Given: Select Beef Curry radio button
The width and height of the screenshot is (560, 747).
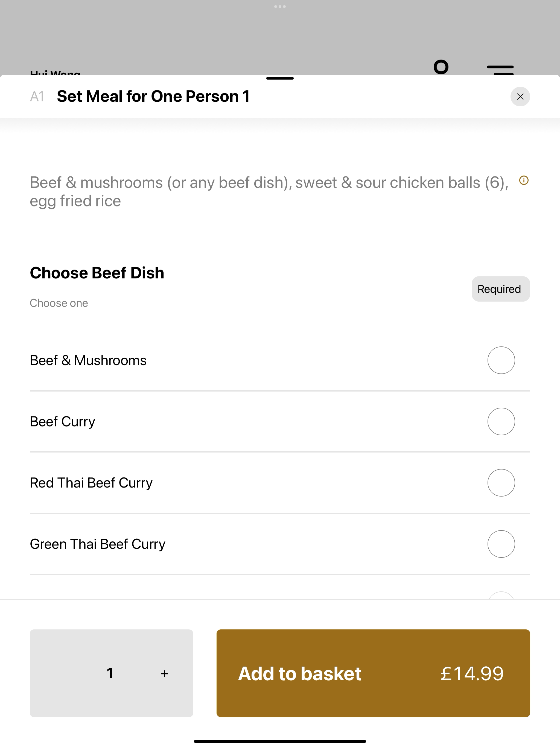Looking at the screenshot, I should [x=501, y=421].
